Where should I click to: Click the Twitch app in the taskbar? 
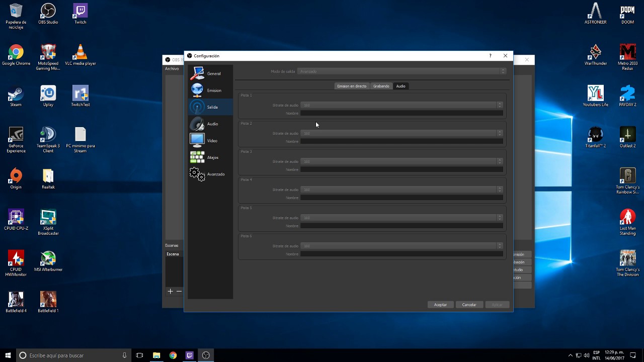click(x=189, y=355)
